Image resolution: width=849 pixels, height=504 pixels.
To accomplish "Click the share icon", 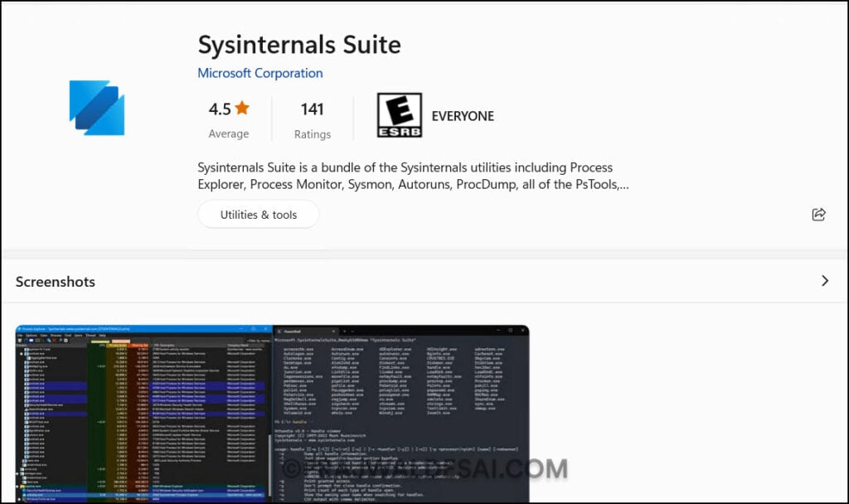I will 818,215.
